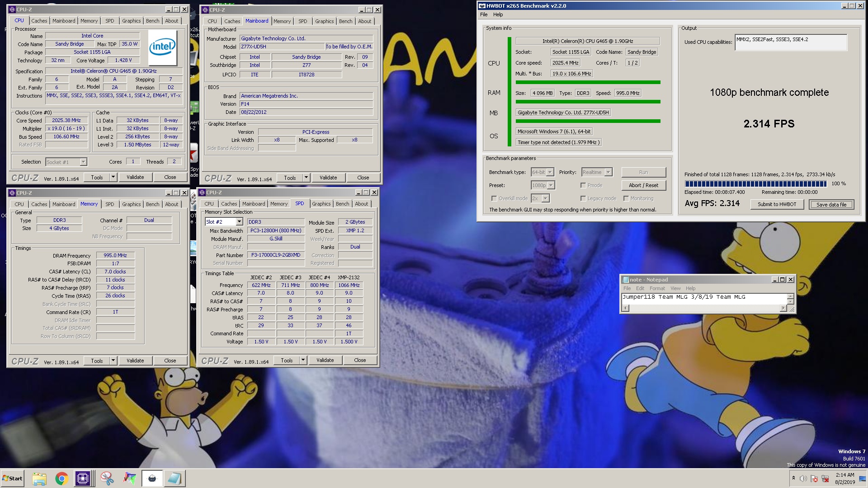The height and width of the screenshot is (488, 868).
Task: Click inside the Notepad text area
Action: coord(704,299)
